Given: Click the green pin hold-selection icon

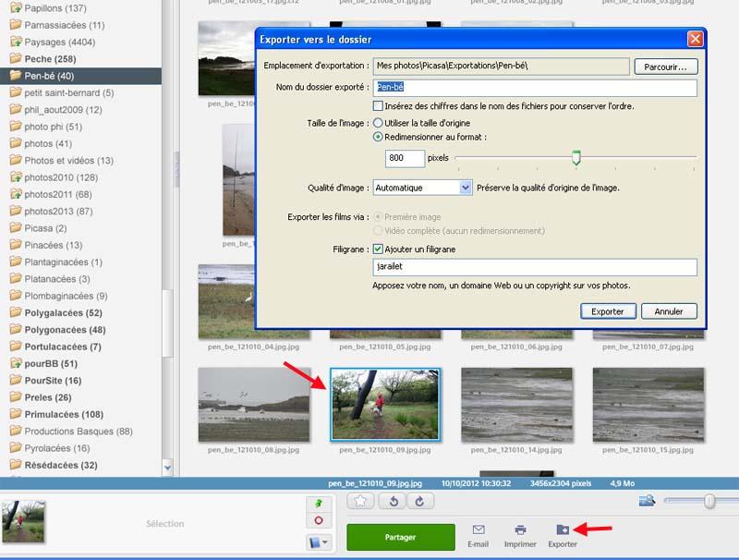Looking at the screenshot, I should pyautogui.click(x=319, y=504).
